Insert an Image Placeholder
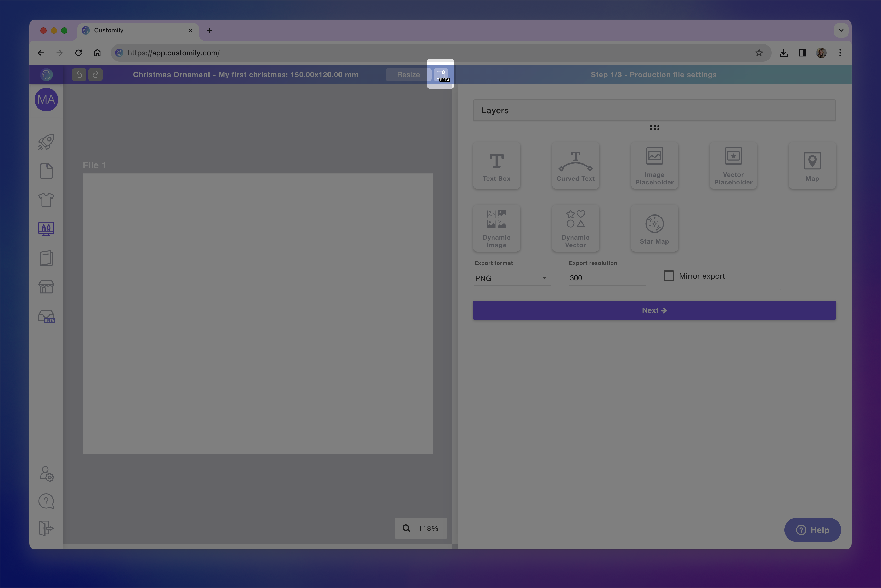The height and width of the screenshot is (588, 881). 654,165
